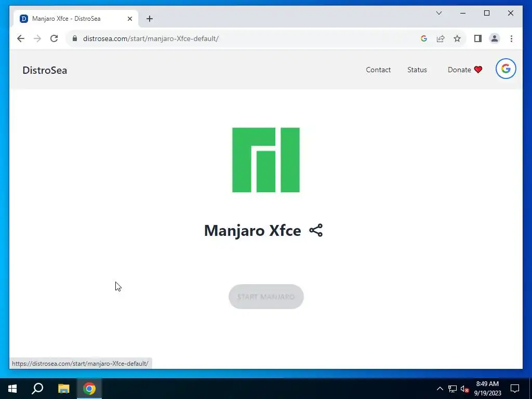Screen dimensions: 532x399
Task: Open a new tab with plus button
Action: coord(150,19)
